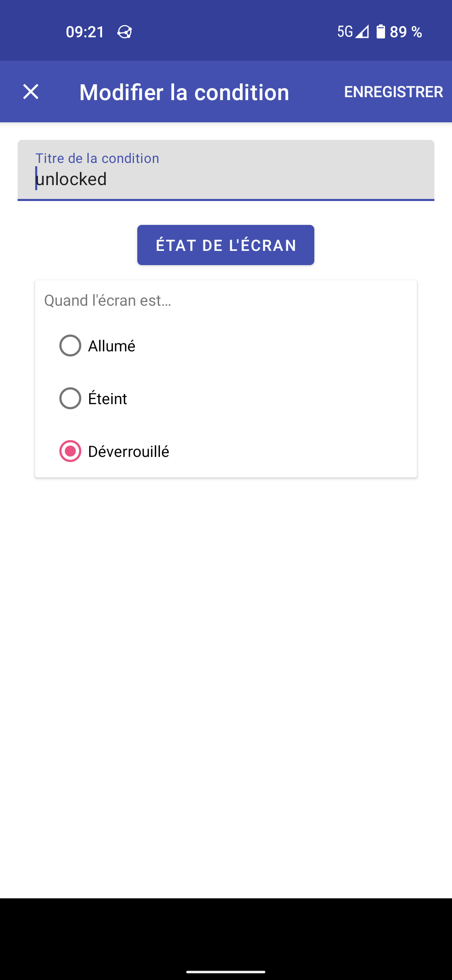Save the condition with ENREGISTRER
This screenshot has width=452, height=980.
pyautogui.click(x=393, y=92)
